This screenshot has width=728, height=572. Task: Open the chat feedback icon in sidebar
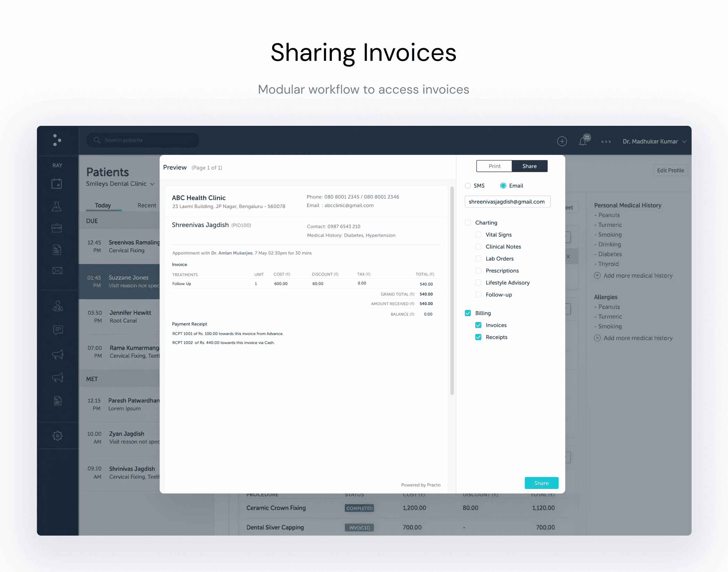pos(58,330)
